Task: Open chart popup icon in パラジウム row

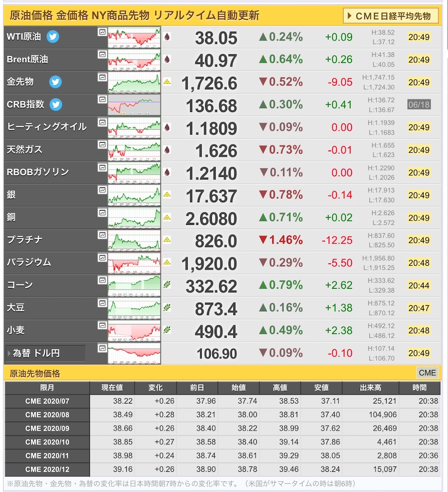Action: pyautogui.click(x=102, y=258)
